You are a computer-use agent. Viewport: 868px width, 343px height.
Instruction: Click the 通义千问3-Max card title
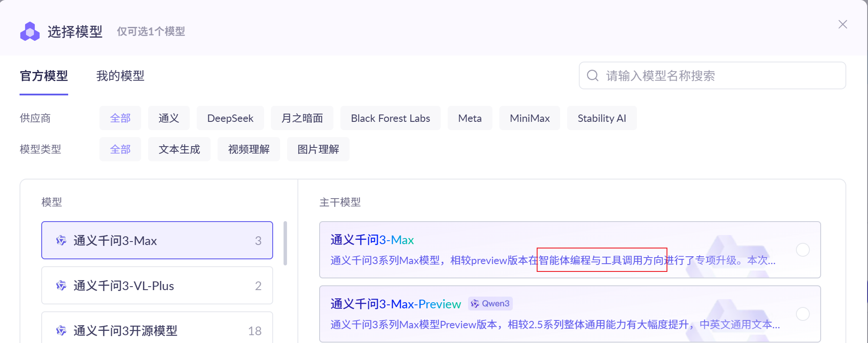[372, 240]
